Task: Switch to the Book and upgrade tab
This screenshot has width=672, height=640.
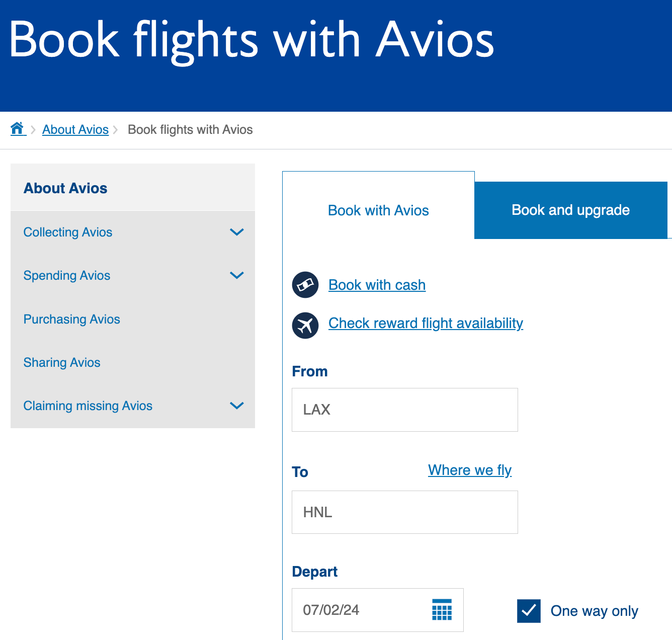Action: [570, 210]
